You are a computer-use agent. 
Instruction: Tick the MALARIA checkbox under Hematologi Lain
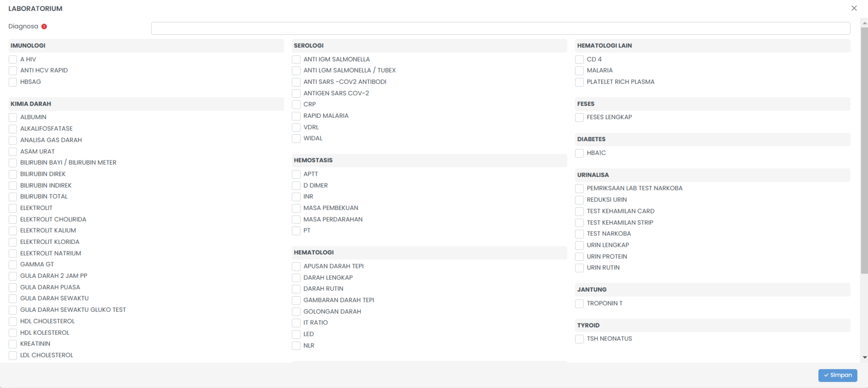tap(579, 71)
